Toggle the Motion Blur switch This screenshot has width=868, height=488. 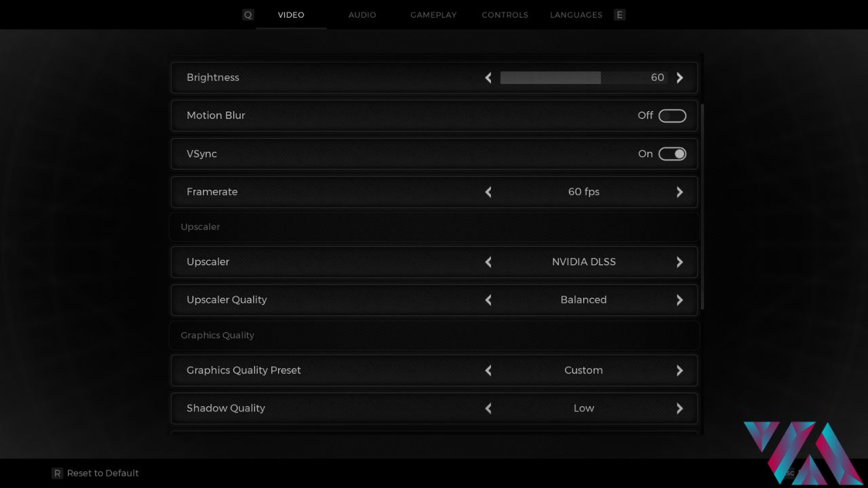(x=672, y=116)
